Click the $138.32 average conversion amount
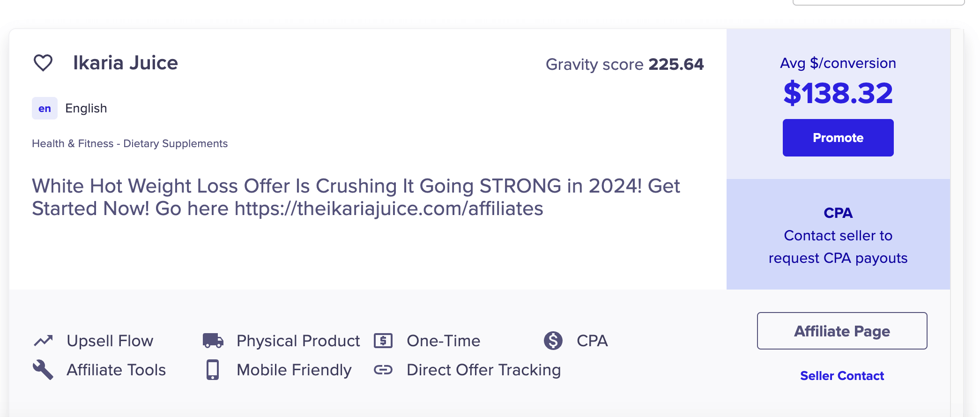980x417 pixels. 838,93
